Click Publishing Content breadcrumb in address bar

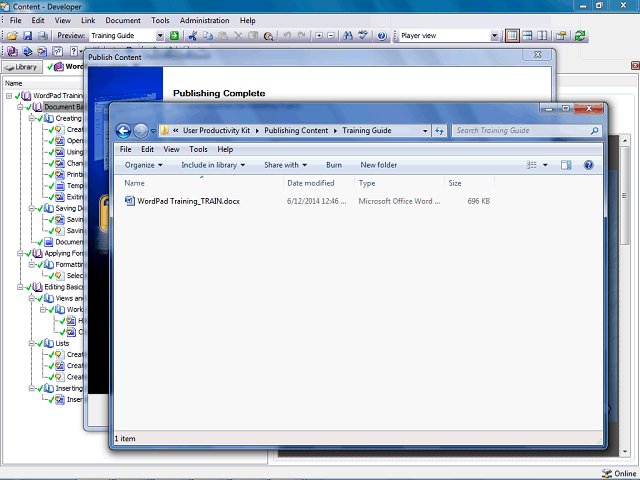pyautogui.click(x=296, y=131)
